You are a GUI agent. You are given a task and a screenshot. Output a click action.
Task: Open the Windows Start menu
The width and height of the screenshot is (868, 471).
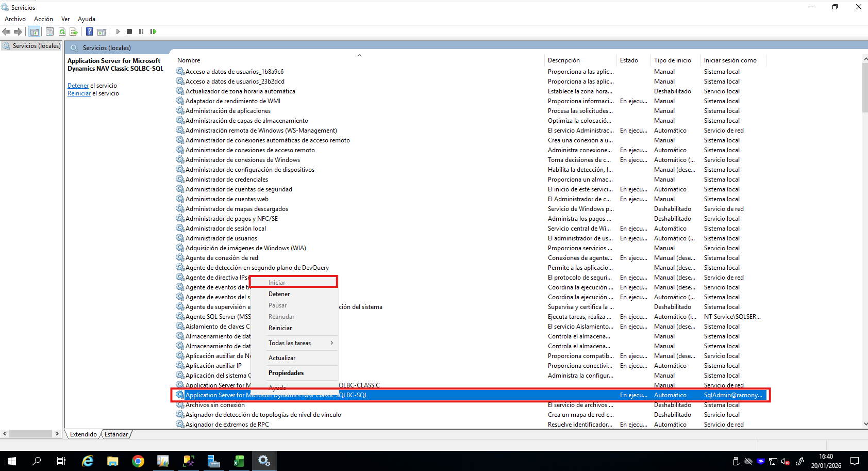(12, 461)
